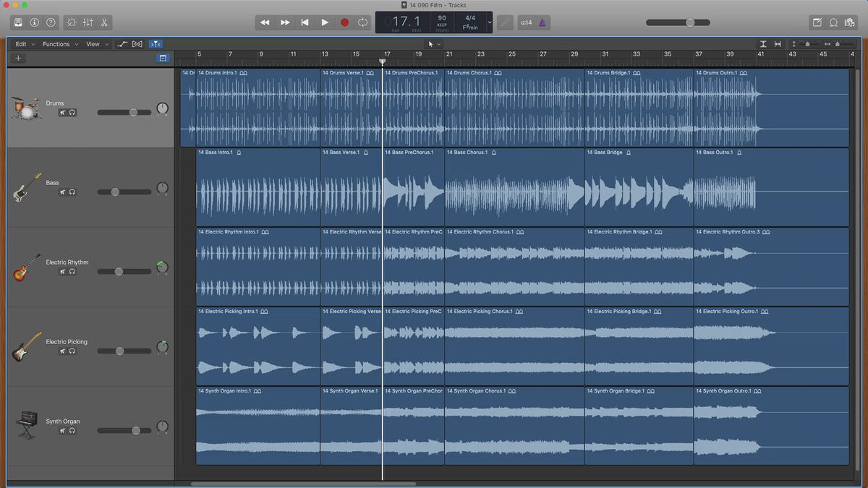
Task: Open the Smart Controls dial icon
Action: pos(72,22)
